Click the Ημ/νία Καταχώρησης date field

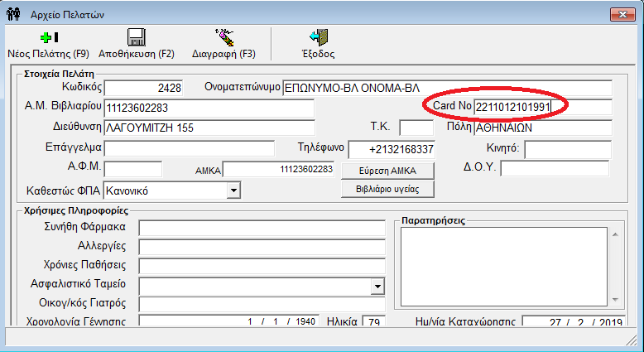point(574,321)
